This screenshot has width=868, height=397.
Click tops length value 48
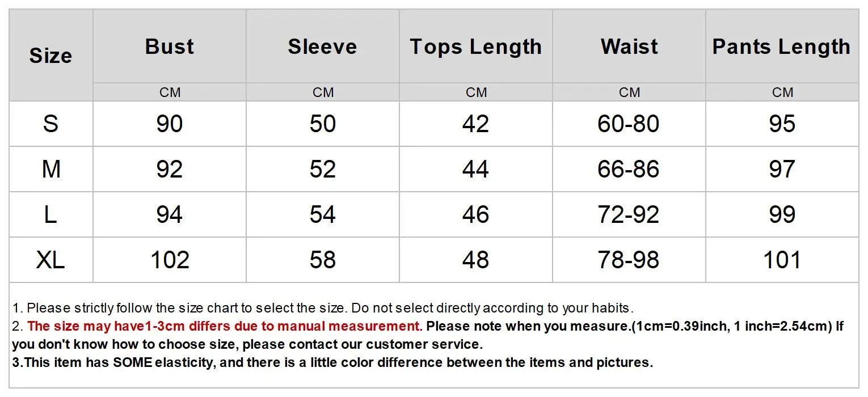click(475, 260)
